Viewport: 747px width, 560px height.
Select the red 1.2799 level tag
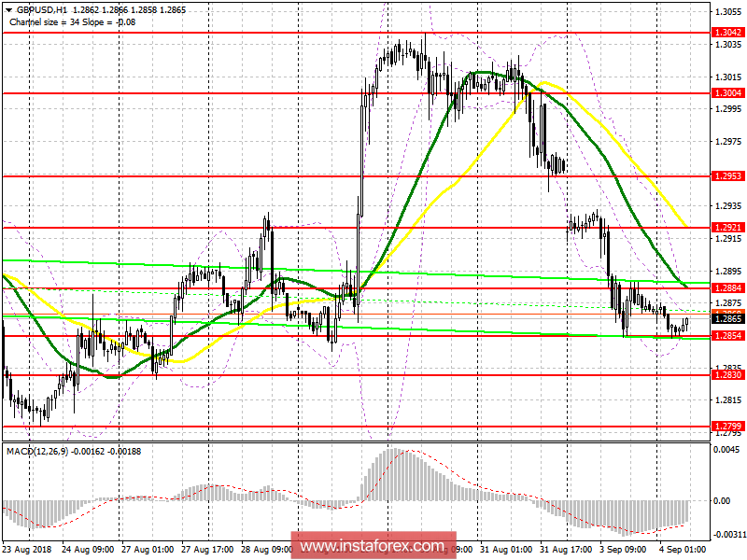tap(728, 426)
